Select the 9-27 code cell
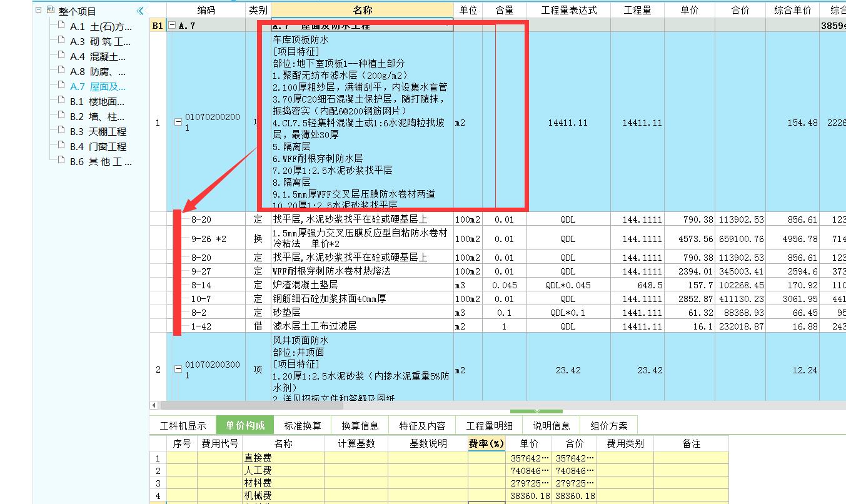Image resolution: width=846 pixels, height=504 pixels. (x=206, y=271)
